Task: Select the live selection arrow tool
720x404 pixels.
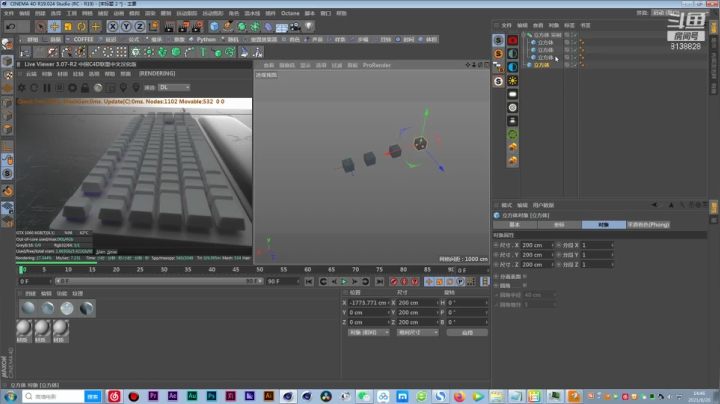Action: click(40, 27)
